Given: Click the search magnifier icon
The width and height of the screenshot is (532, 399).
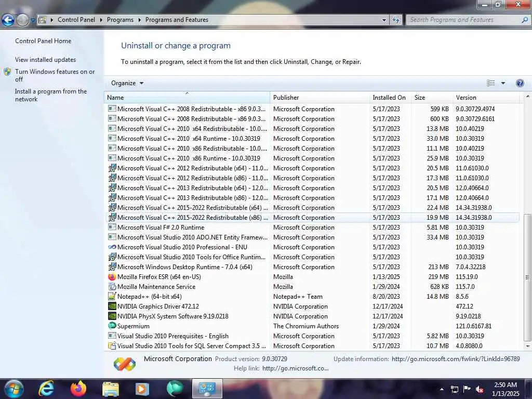Looking at the screenshot, I should tap(524, 20).
